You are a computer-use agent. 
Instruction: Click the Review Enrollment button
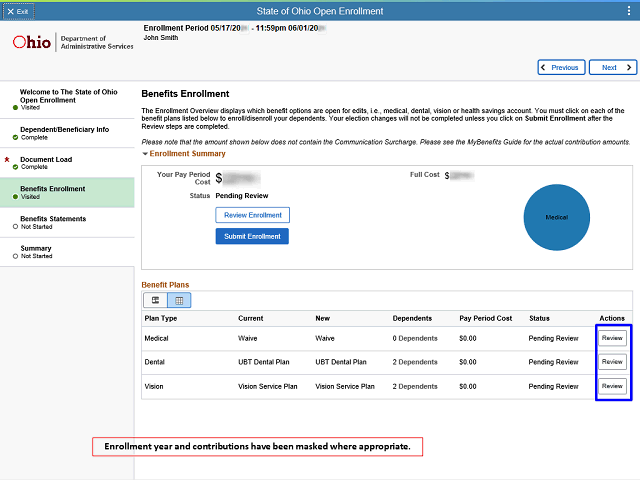(253, 215)
